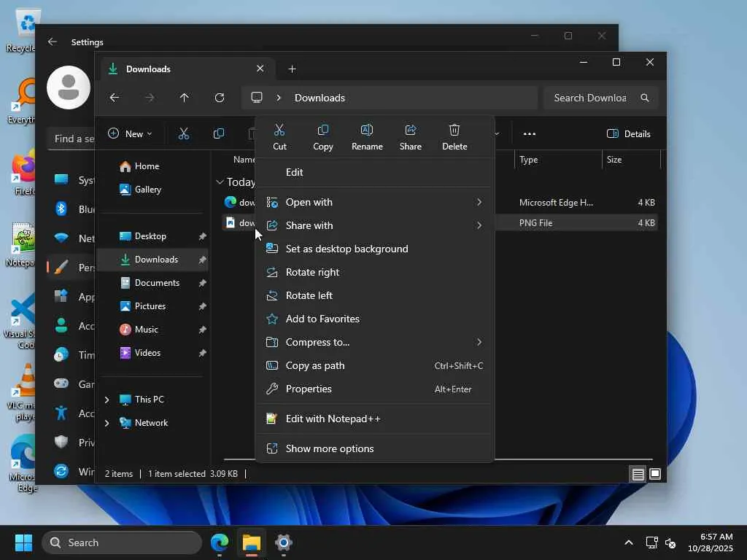747x560 pixels.
Task: Click Show more options
Action: pos(375,449)
